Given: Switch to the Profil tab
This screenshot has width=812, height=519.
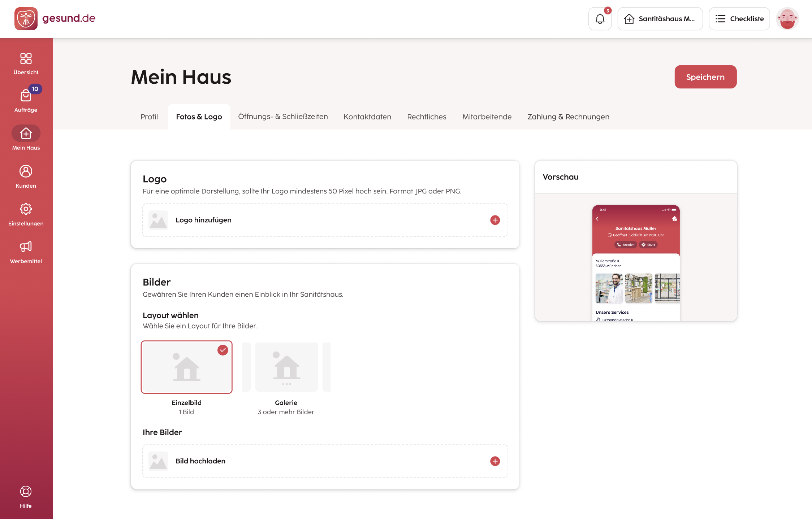Looking at the screenshot, I should (149, 117).
